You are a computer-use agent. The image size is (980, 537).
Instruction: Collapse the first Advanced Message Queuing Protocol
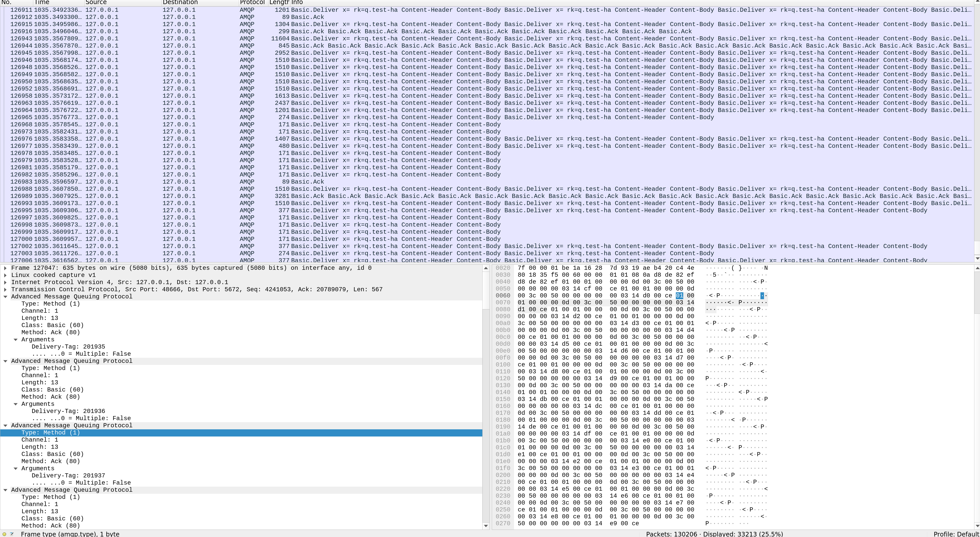pos(5,297)
